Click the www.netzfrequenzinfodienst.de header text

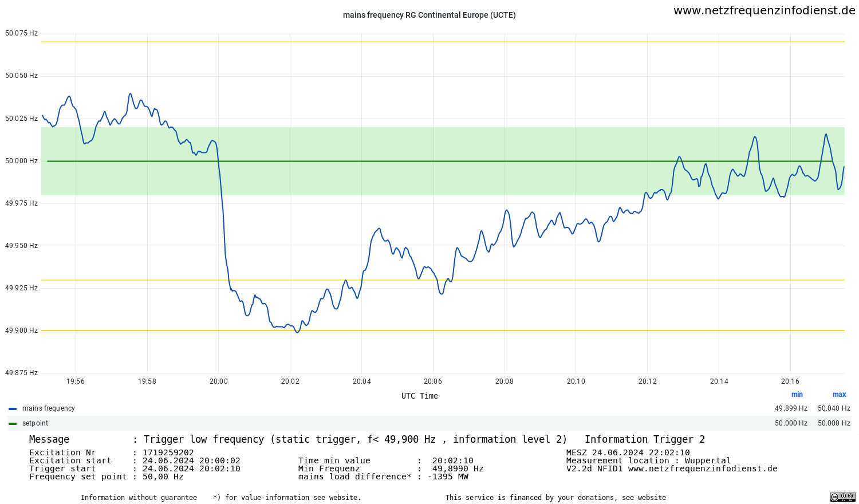pyautogui.click(x=764, y=10)
